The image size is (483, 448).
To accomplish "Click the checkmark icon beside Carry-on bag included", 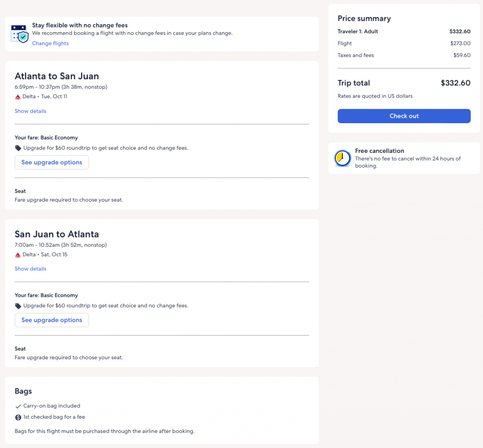I will tap(18, 406).
